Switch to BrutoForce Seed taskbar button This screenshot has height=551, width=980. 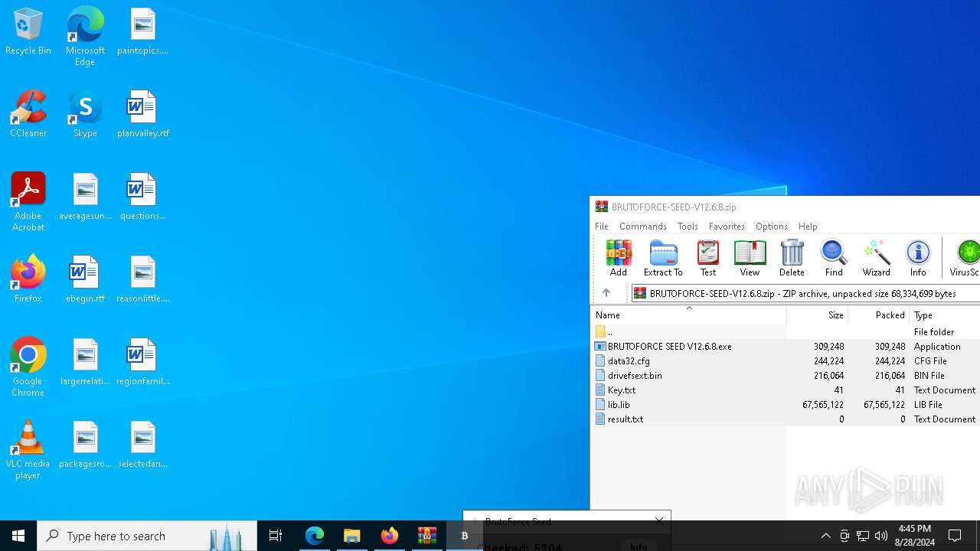[x=465, y=536]
